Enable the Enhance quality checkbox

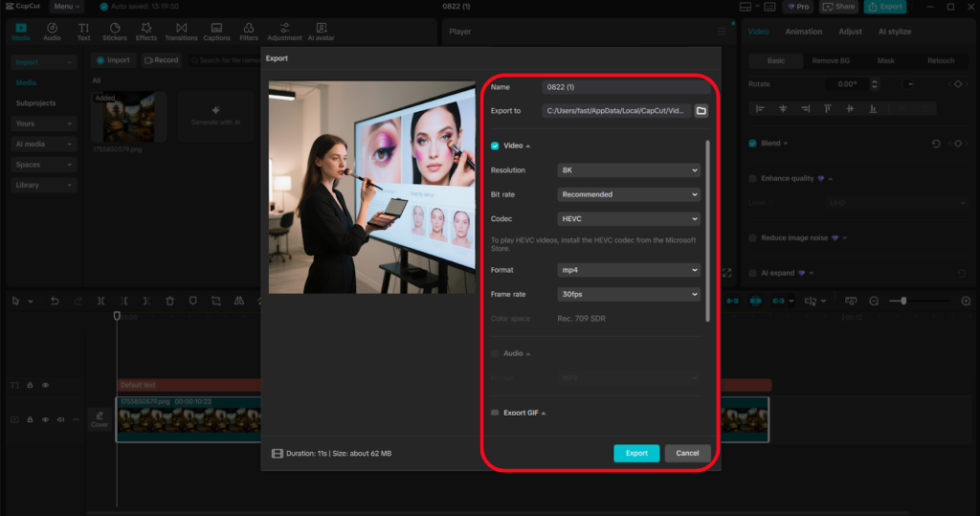[x=752, y=178]
